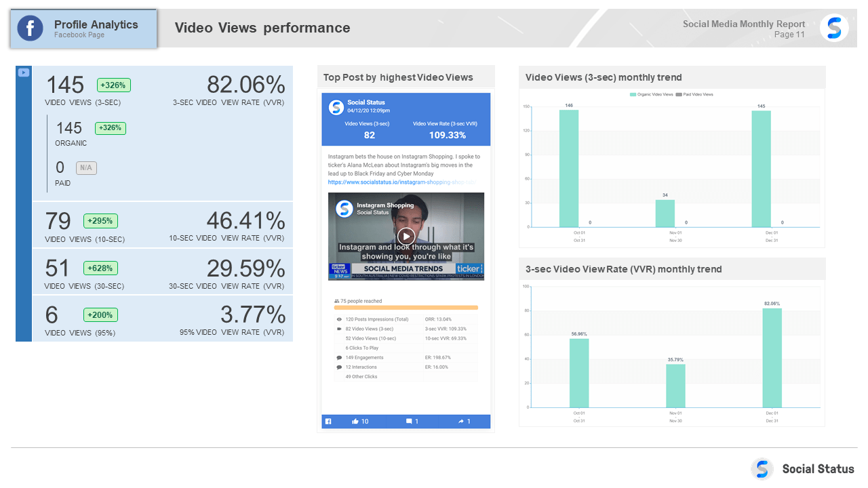Click the eye icon beside Posts Impressions
The width and height of the screenshot is (868, 488).
point(339,319)
